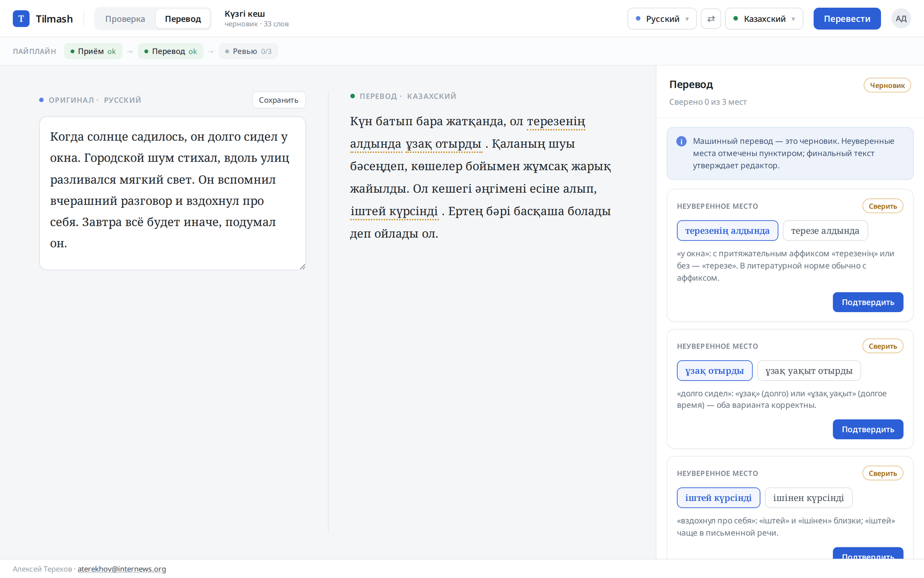Click the info icon in the notice box
Screen dimensions: 924x578
[x=681, y=141]
